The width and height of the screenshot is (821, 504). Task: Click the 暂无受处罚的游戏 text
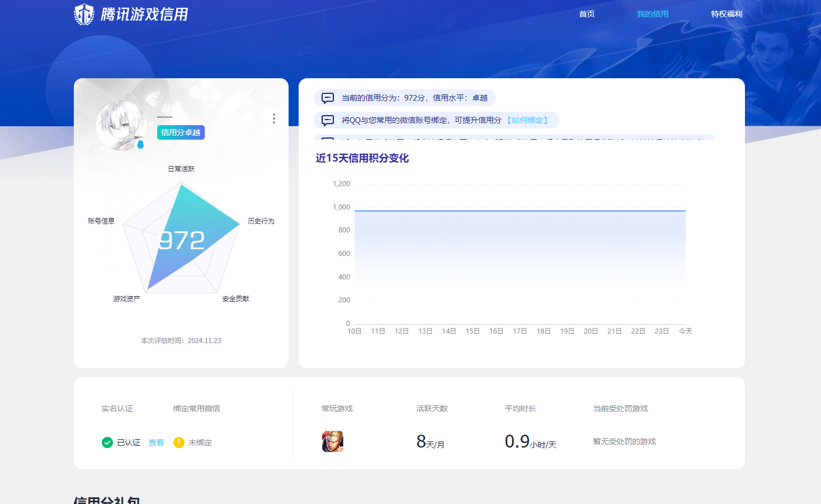tap(624, 441)
